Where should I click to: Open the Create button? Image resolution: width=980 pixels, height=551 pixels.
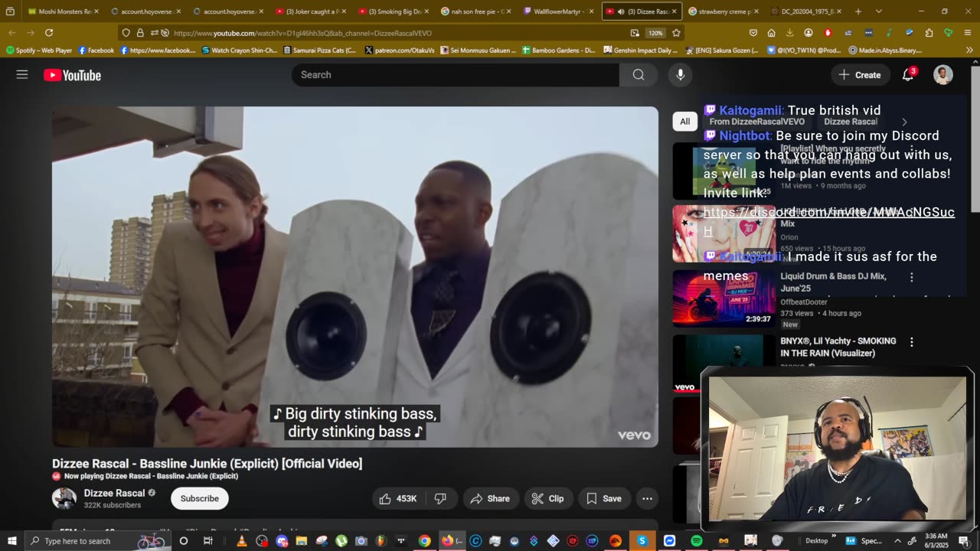[x=860, y=75]
